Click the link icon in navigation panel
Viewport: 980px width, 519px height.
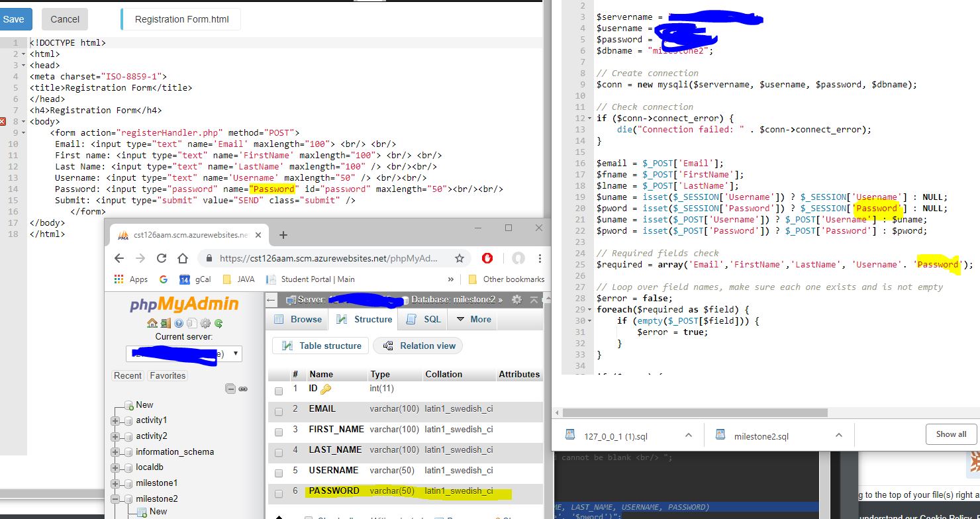click(x=243, y=389)
